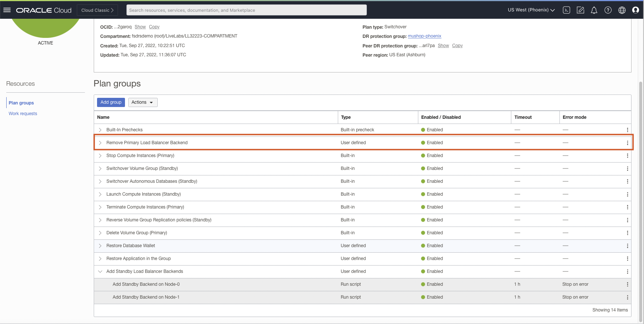Open the hamburger navigation menu
The height and width of the screenshot is (324, 644).
[7, 10]
